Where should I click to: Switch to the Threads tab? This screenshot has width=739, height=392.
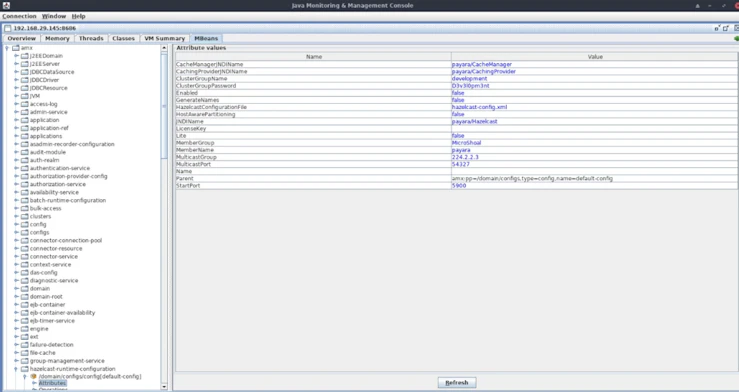pos(91,38)
